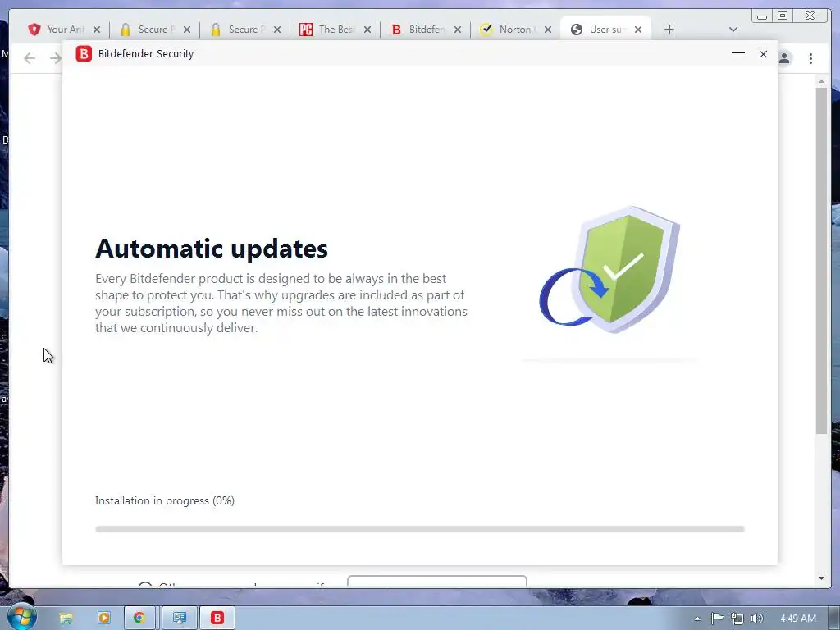840x630 pixels.
Task: Minimize the Bitdefender Security installer window
Action: 737,53
